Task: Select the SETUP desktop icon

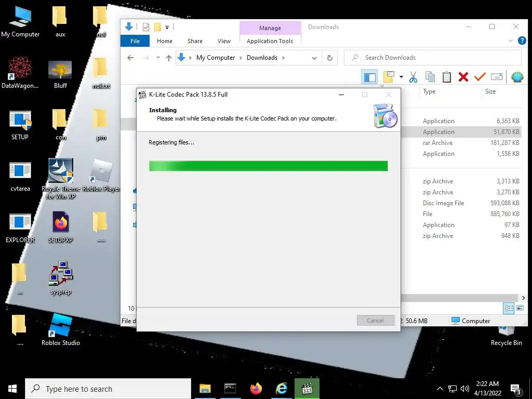Action: [x=20, y=125]
